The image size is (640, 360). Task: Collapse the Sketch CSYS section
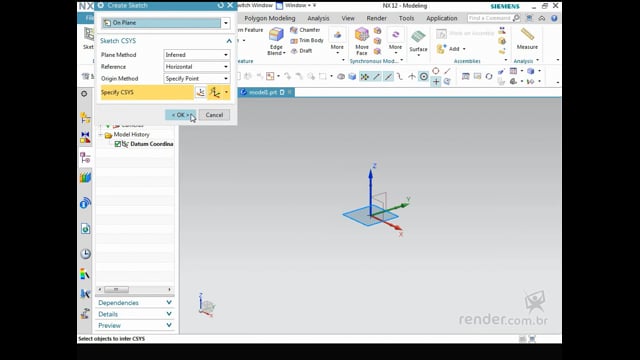click(x=229, y=41)
